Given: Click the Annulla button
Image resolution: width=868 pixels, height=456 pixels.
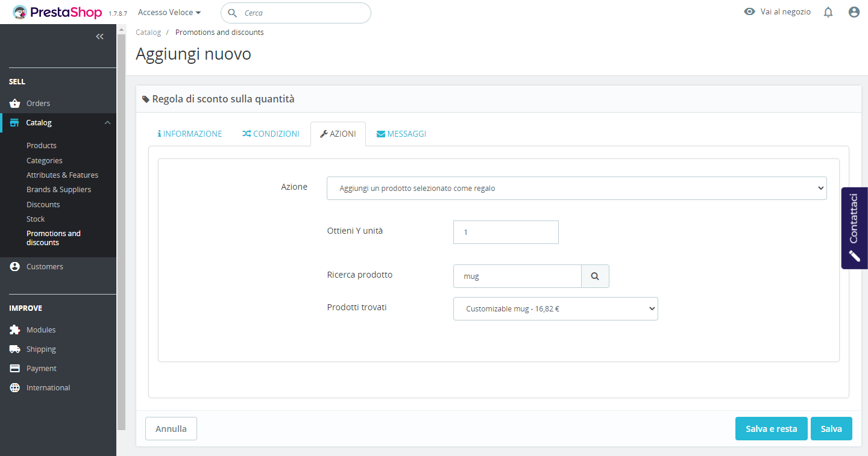Looking at the screenshot, I should coord(171,429).
